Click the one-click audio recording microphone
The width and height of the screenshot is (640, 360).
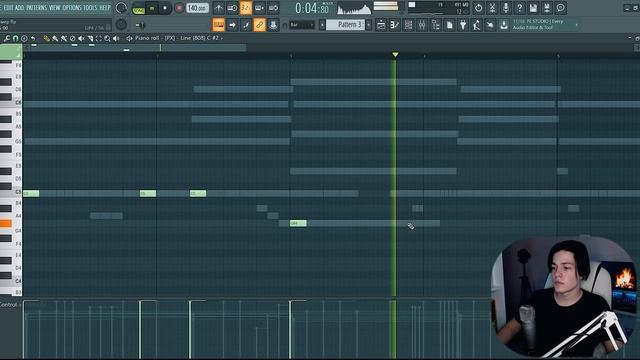tap(506, 8)
